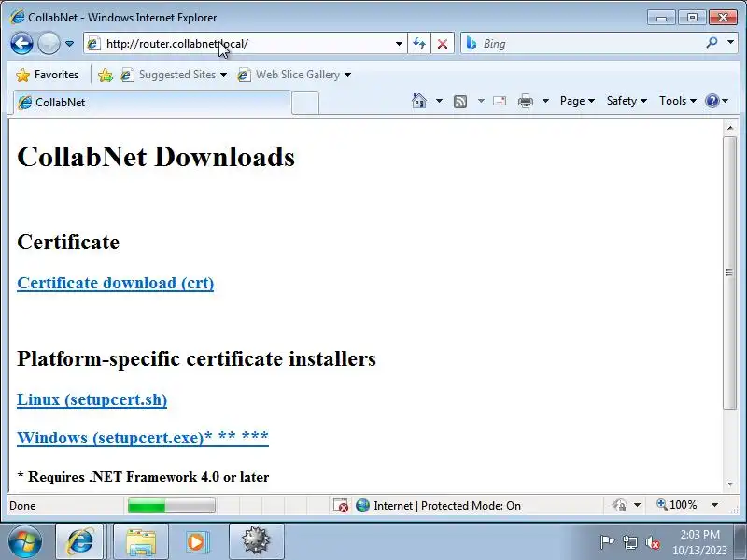Open the Safety menu
This screenshot has height=560, width=747.
point(627,101)
